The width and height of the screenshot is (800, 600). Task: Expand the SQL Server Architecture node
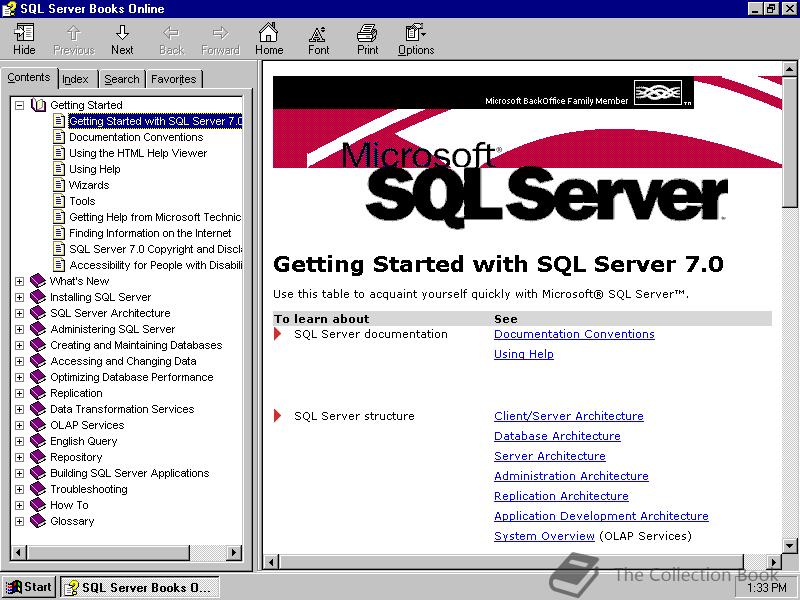pyautogui.click(x=19, y=313)
